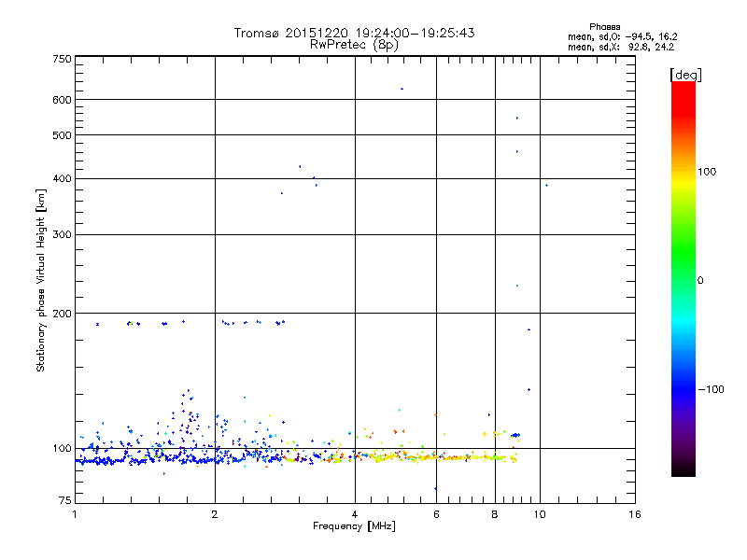Click the x-axis label '16'
Image resolution: width=747 pixels, height=560 pixels.
point(635,514)
